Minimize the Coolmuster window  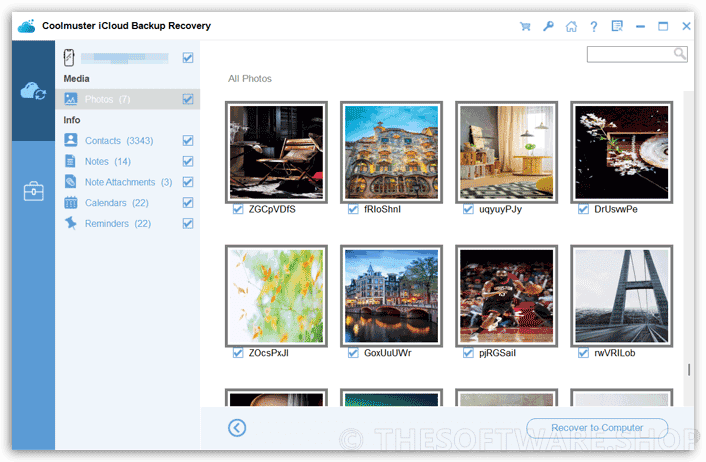(640, 27)
